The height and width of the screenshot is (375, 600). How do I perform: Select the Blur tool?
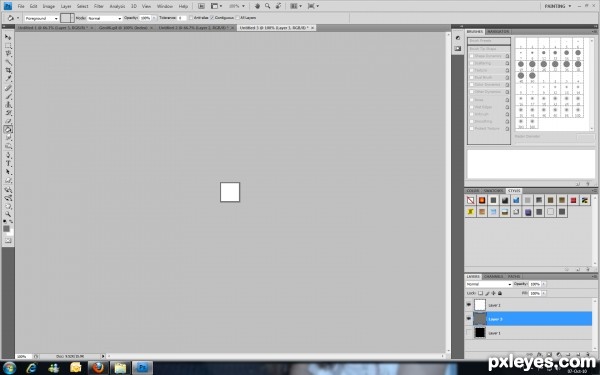[x=8, y=138]
